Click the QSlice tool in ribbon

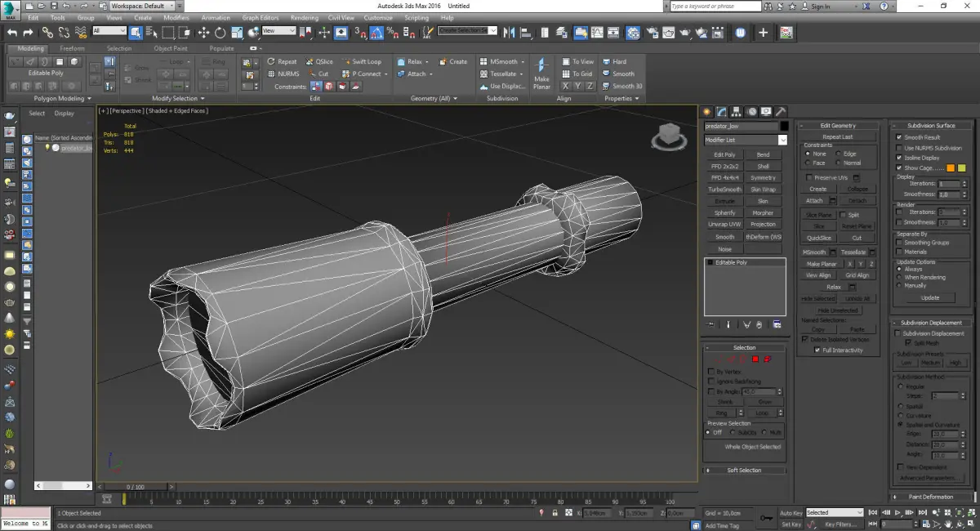tap(318, 61)
